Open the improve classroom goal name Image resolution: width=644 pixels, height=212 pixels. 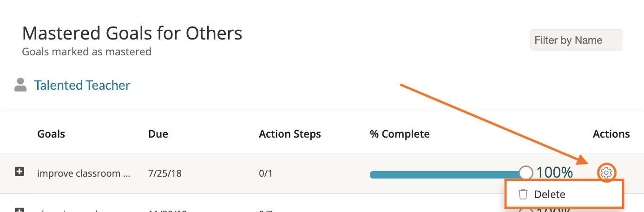click(x=84, y=173)
